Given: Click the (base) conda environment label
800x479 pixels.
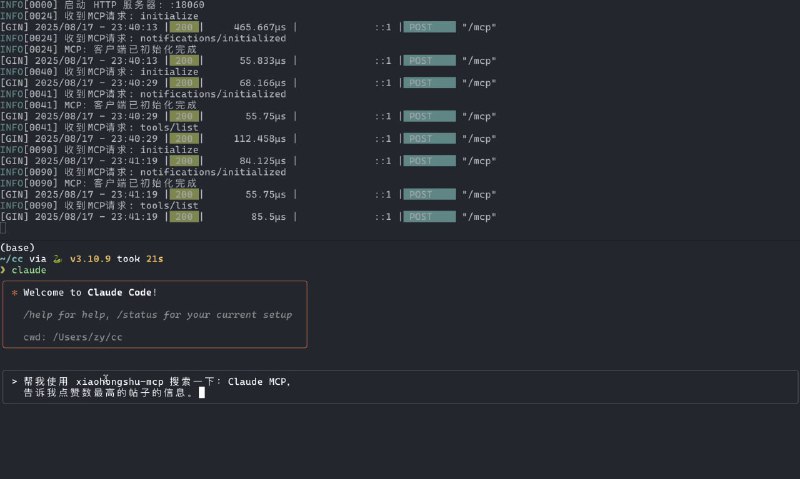Looking at the screenshot, I should (17, 247).
